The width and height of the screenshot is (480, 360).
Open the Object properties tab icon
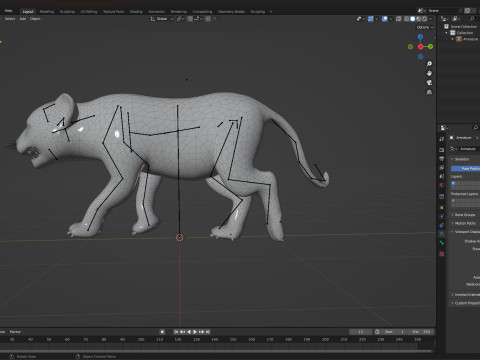tap(442, 207)
